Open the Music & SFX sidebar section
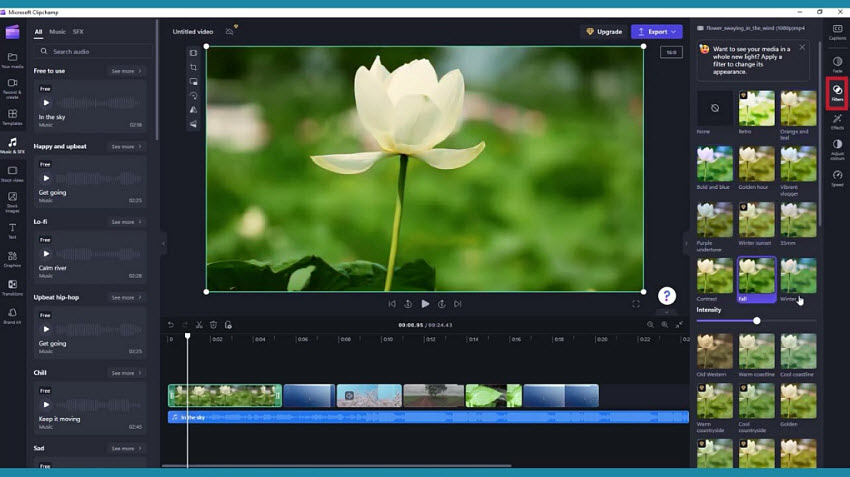The height and width of the screenshot is (477, 850). [x=12, y=145]
